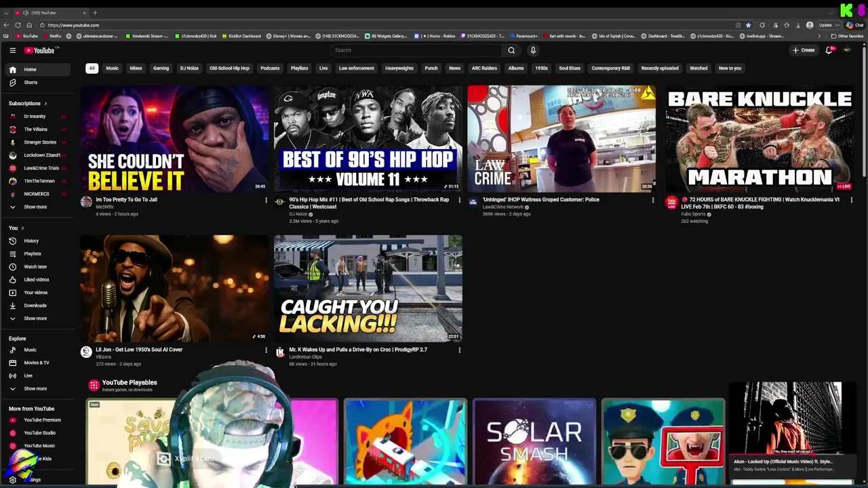Open the You section chevron
Image resolution: width=868 pixels, height=488 pixels.
(22, 228)
